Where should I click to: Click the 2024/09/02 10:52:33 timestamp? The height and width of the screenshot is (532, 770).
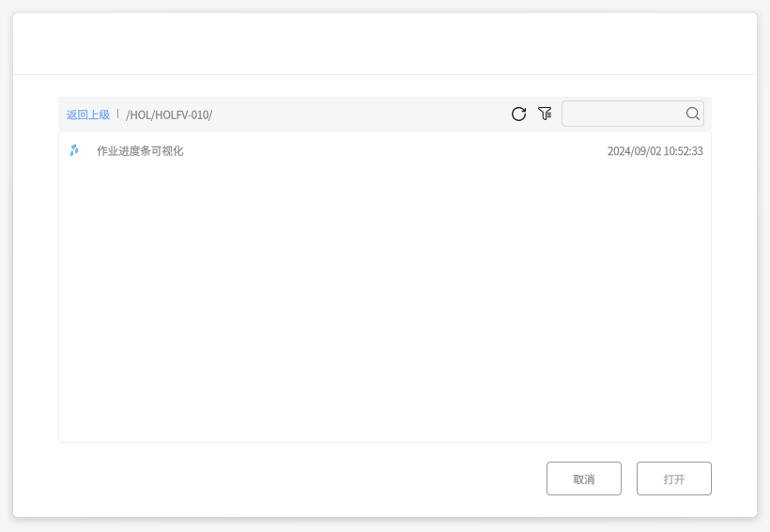tap(654, 150)
